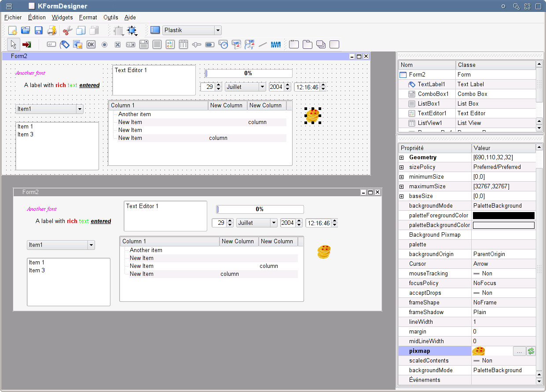Toggle the acceptDrops Non value
This screenshot has width=546, height=392.
pos(483,293)
